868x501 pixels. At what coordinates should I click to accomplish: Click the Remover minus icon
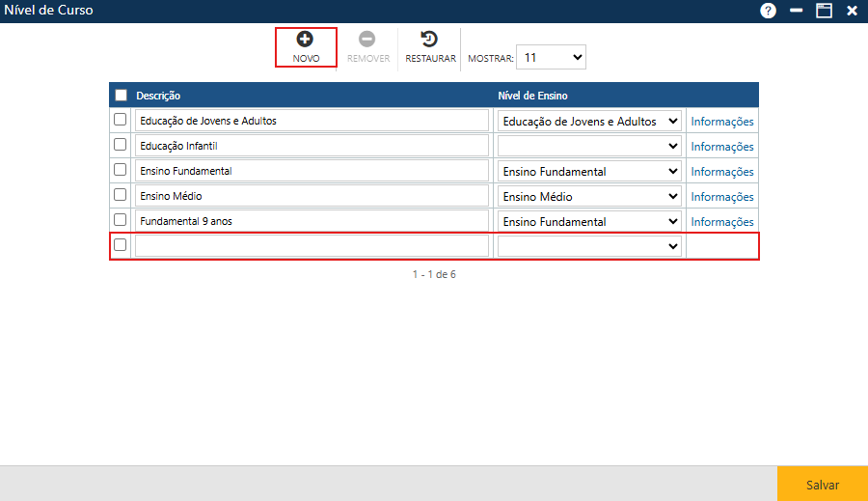point(366,40)
